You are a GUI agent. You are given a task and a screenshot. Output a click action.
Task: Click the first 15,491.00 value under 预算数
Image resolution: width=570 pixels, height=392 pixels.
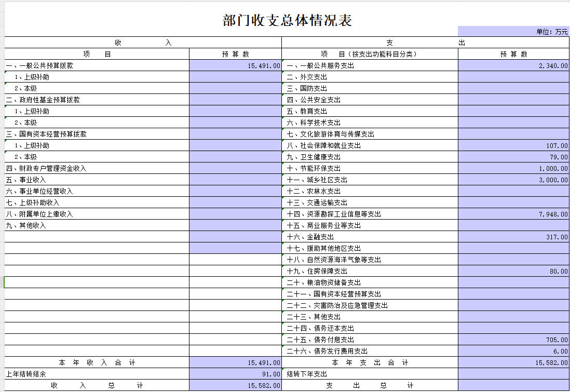click(x=235, y=65)
